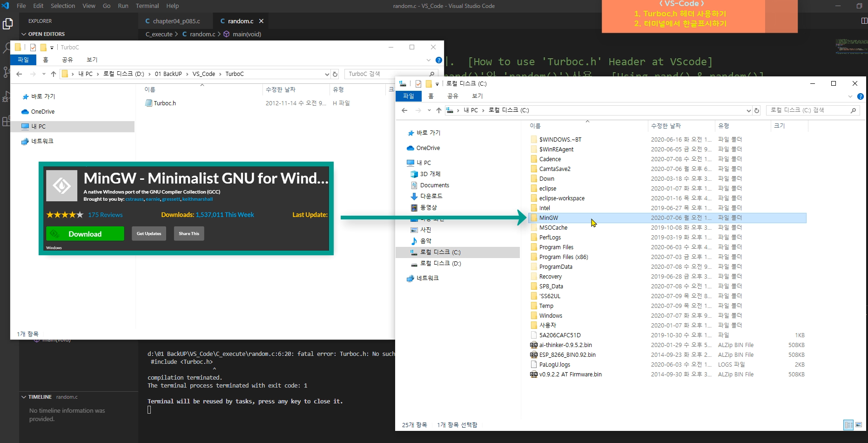Viewport: 868px width, 443px height.
Task: Toggle split editor layout icon
Action: click(864, 20)
